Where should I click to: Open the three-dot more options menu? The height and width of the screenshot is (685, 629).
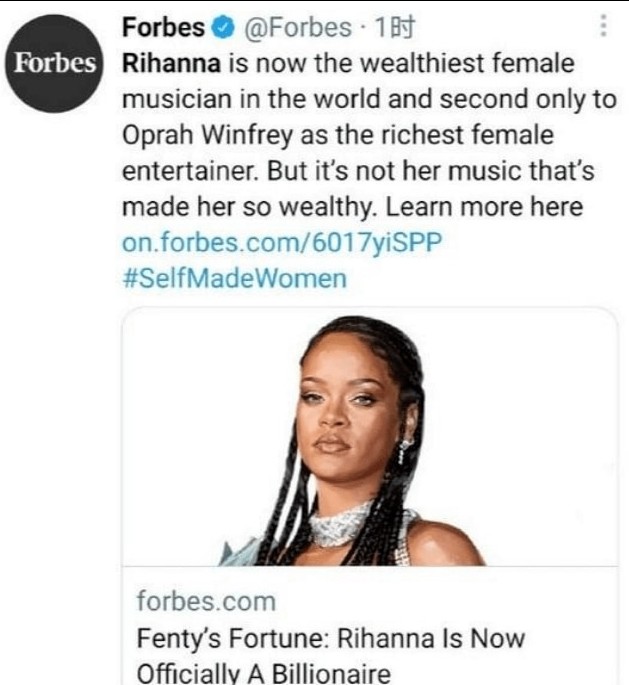pos(603,26)
